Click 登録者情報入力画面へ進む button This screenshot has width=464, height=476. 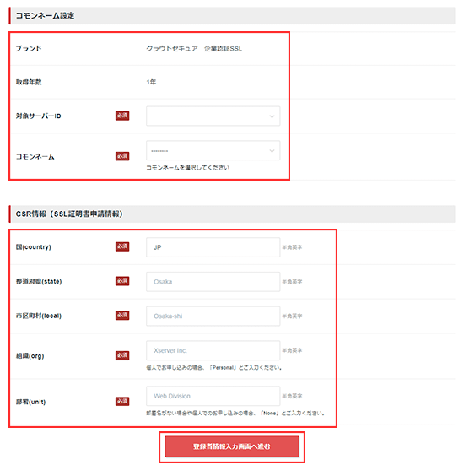pyautogui.click(x=232, y=446)
